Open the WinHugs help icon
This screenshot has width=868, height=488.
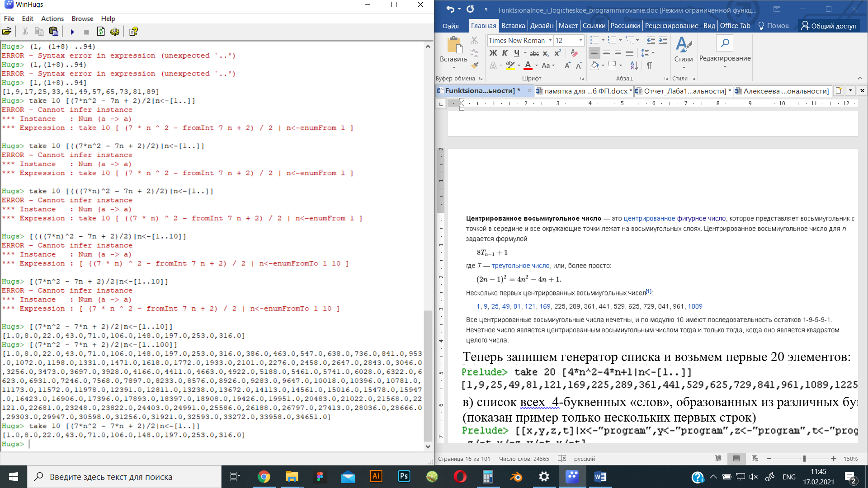pyautogui.click(x=133, y=32)
